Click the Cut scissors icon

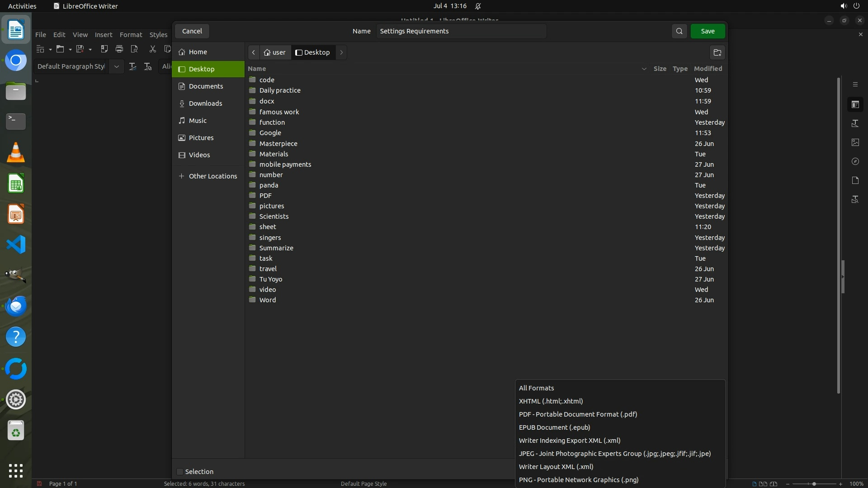click(152, 49)
